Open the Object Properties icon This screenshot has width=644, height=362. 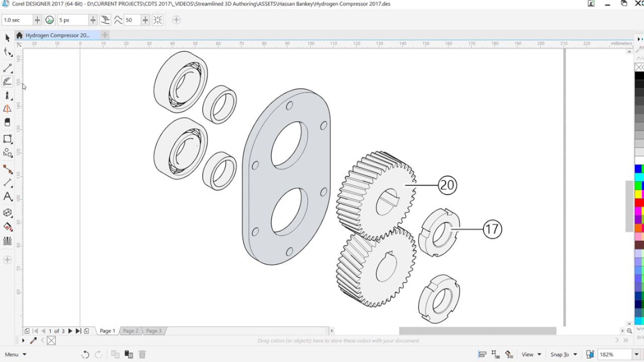click(496, 354)
